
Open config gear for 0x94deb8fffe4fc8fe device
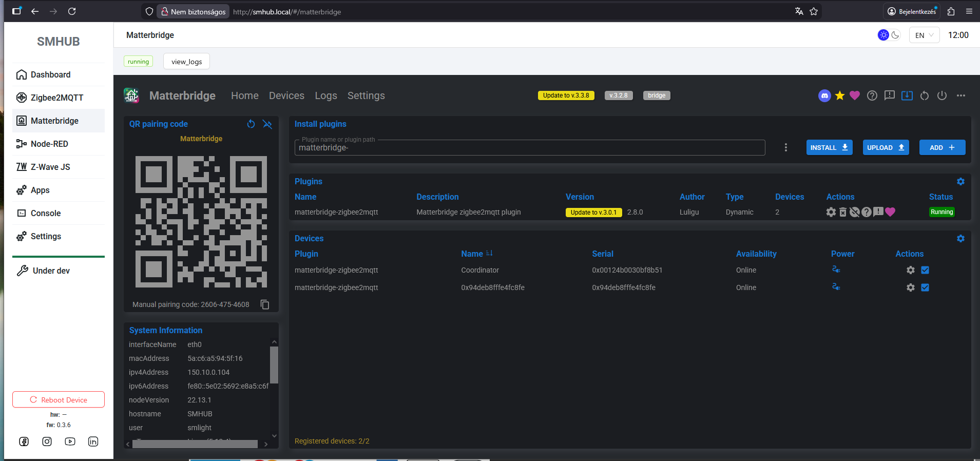(x=911, y=287)
